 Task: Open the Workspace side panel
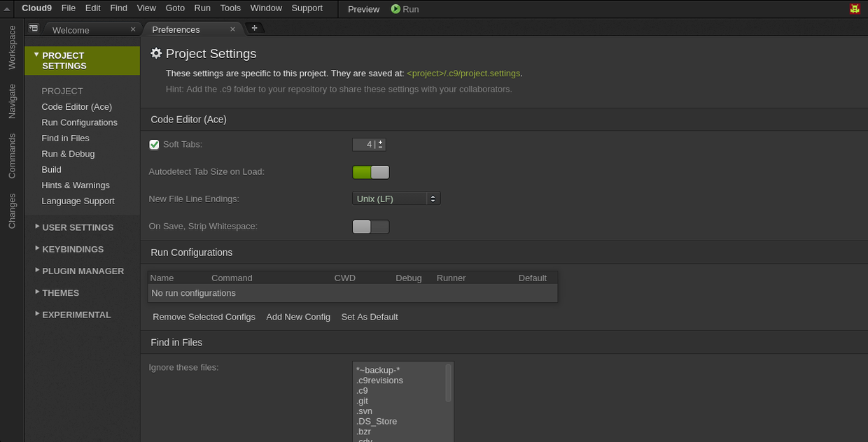12,48
